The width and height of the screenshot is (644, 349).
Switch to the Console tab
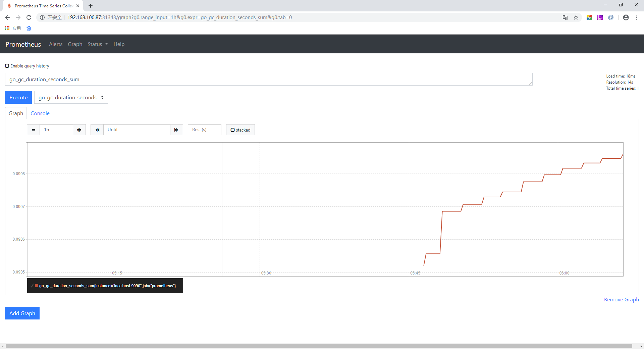click(40, 113)
